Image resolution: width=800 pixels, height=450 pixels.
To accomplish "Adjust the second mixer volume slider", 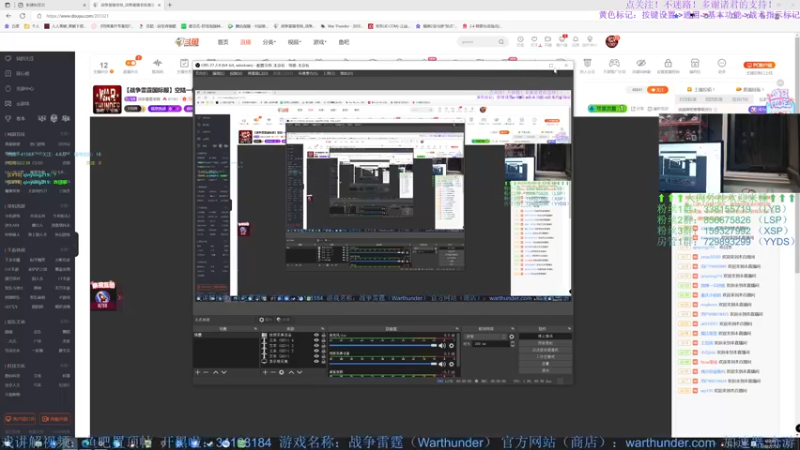I will click(383, 364).
